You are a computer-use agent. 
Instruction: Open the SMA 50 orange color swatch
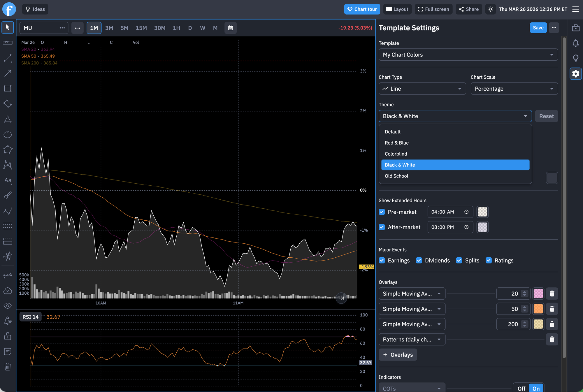click(x=538, y=309)
